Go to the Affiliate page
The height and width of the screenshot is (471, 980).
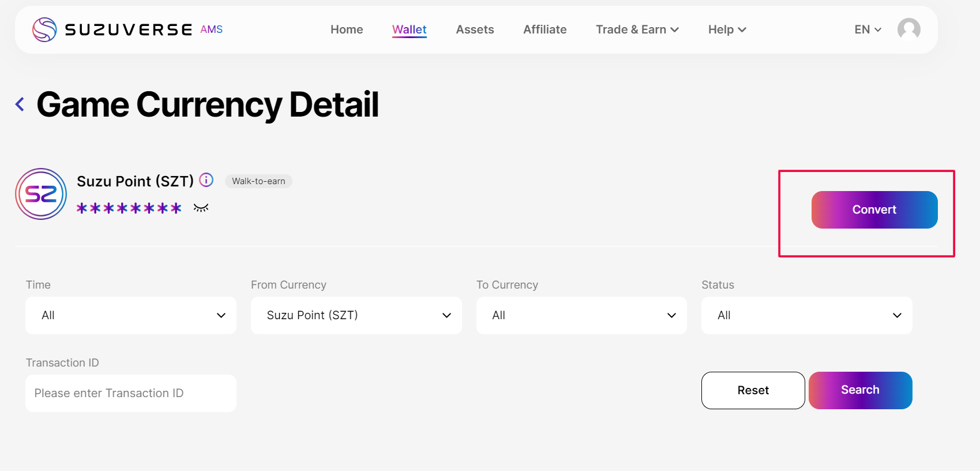coord(545,29)
